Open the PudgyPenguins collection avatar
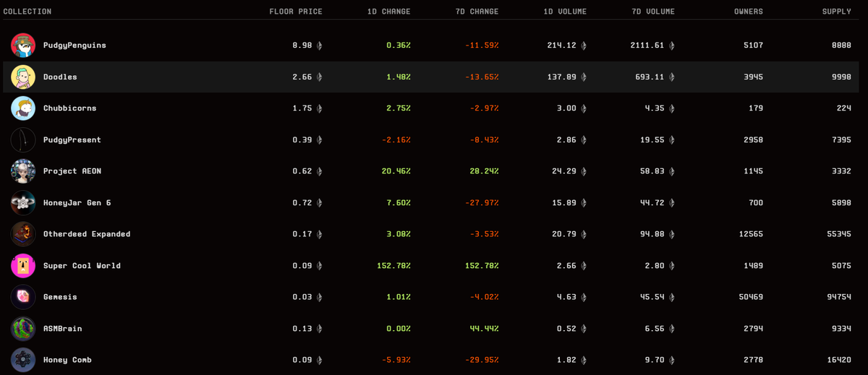 click(23, 45)
